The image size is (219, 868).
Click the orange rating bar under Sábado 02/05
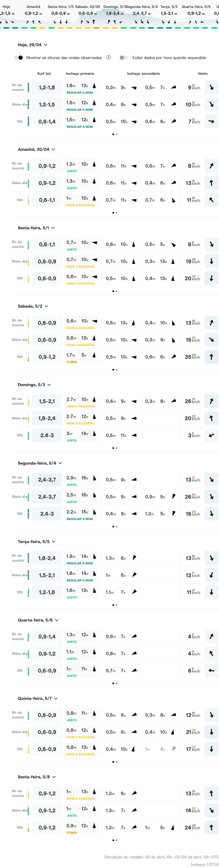coord(97,28)
